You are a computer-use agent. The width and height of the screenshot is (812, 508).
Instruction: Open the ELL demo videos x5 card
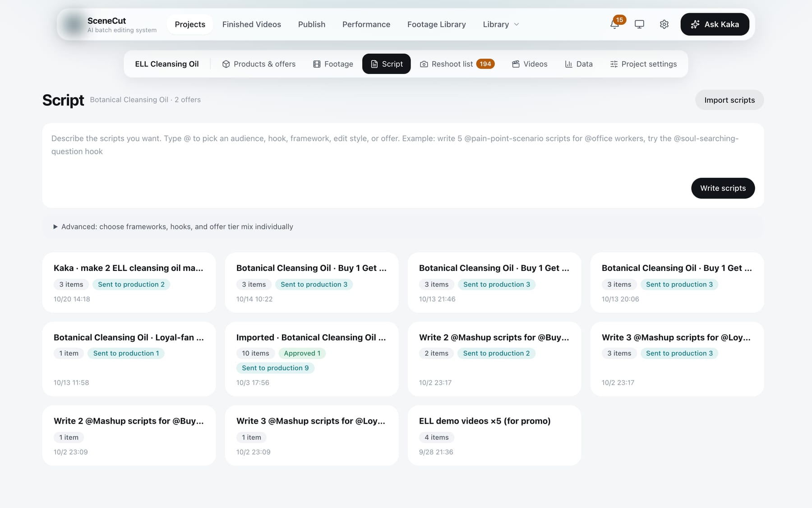pyautogui.click(x=494, y=435)
